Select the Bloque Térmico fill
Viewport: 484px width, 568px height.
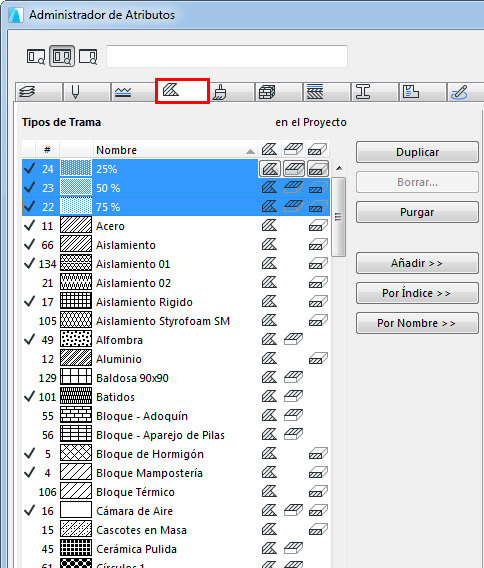176,492
